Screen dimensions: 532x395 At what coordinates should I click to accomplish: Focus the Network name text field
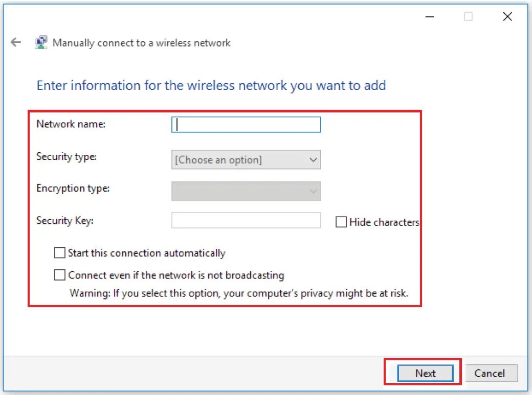click(x=246, y=125)
